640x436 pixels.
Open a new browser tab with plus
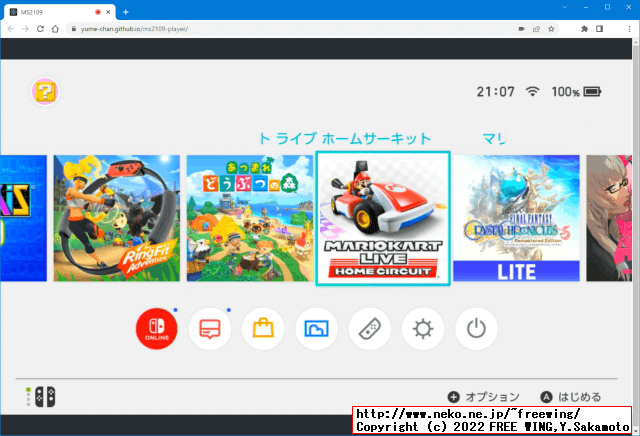[x=126, y=12]
